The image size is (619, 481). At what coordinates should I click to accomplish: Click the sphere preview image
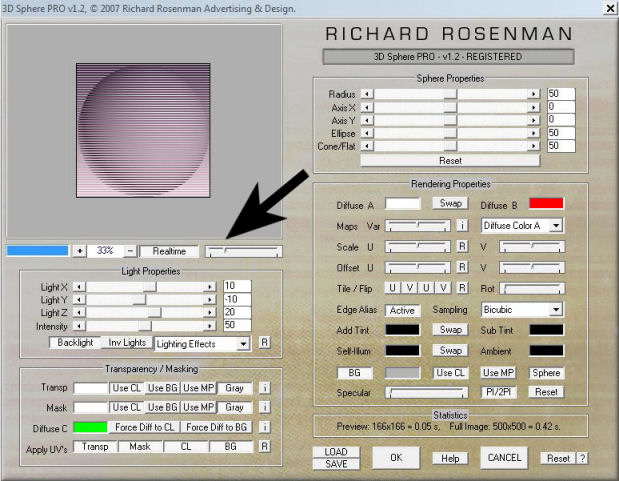143,130
